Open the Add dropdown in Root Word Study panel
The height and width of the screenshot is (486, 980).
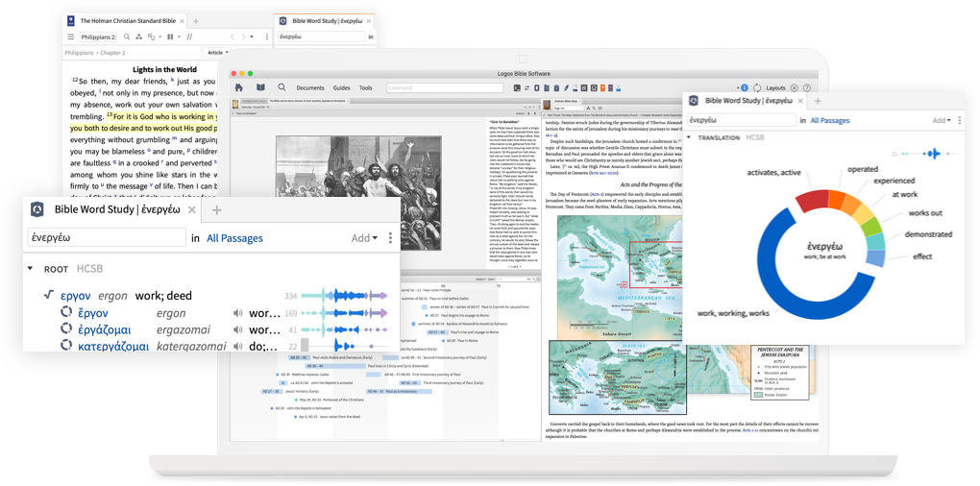pyautogui.click(x=364, y=238)
